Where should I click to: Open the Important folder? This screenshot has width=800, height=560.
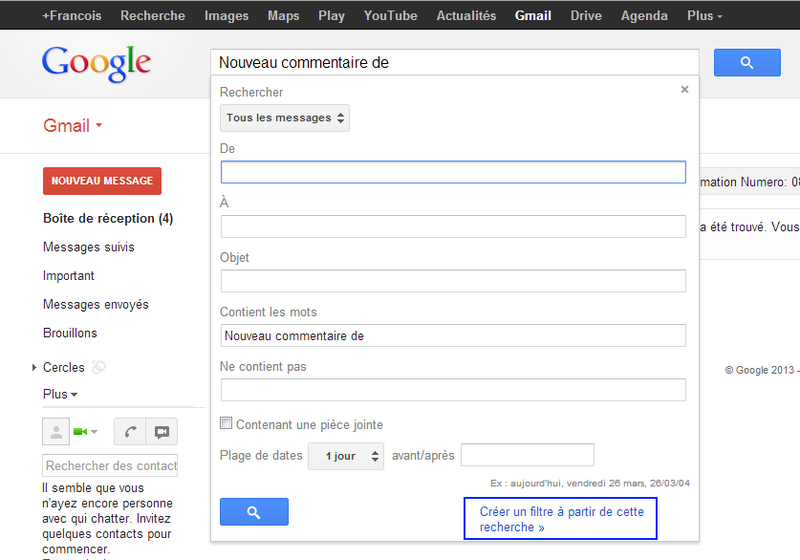(68, 276)
